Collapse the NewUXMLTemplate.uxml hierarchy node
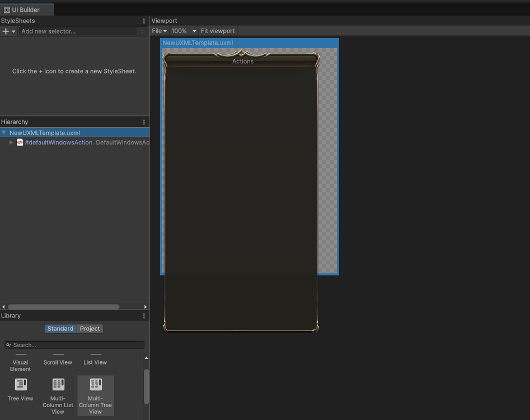The width and height of the screenshot is (530, 420). (x=4, y=133)
